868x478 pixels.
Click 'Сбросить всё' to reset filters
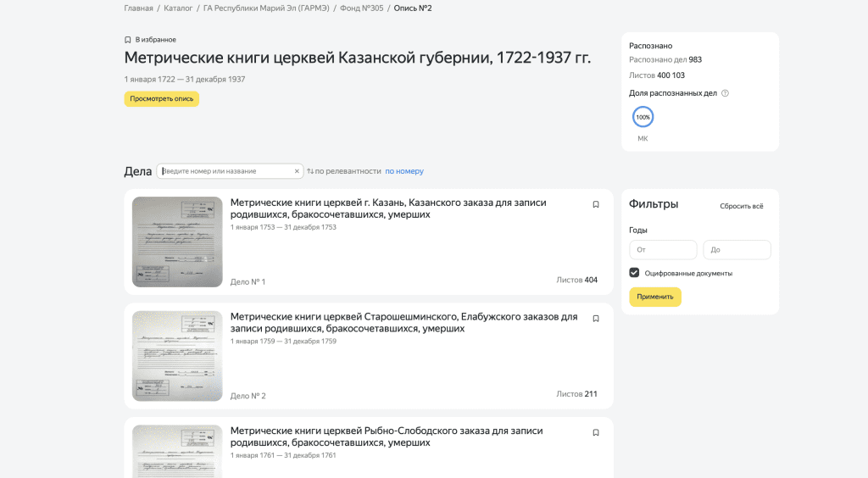pos(741,206)
